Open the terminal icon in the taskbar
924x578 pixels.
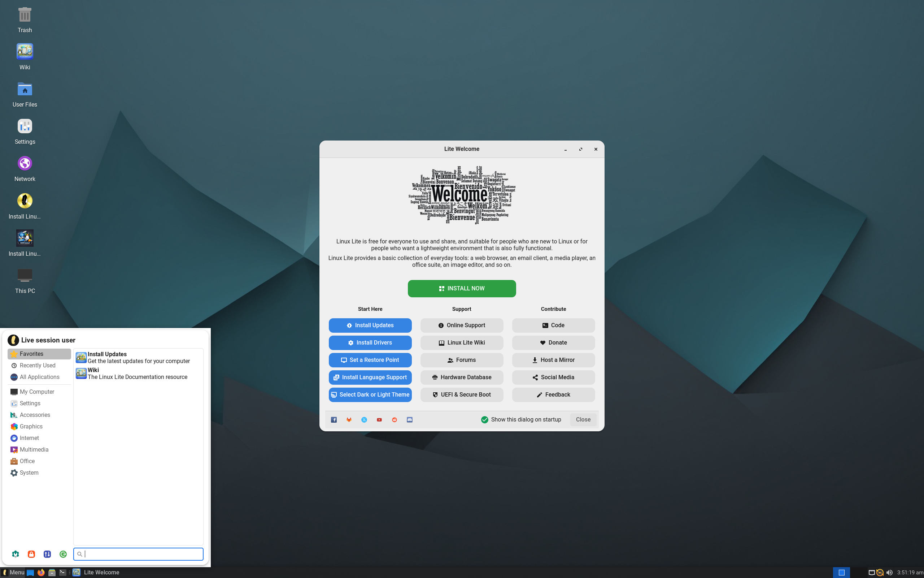tap(62, 572)
